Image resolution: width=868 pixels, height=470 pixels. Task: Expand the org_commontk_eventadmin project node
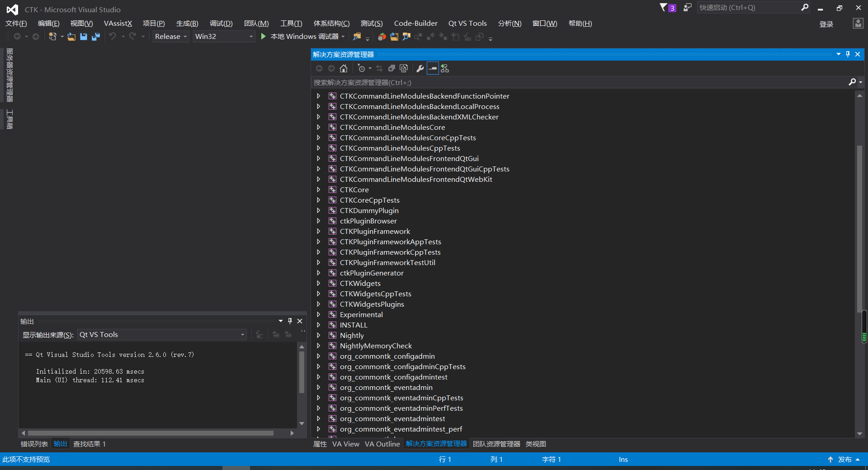[x=318, y=387]
